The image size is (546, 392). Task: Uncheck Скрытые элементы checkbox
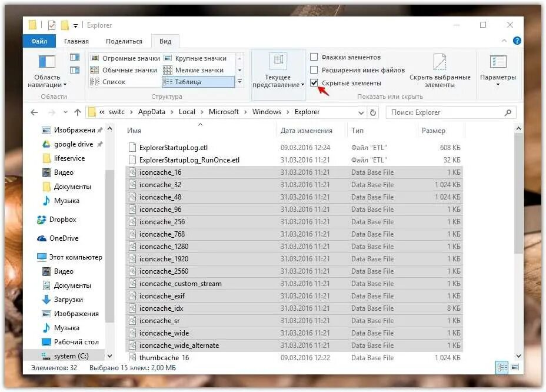[x=314, y=82]
